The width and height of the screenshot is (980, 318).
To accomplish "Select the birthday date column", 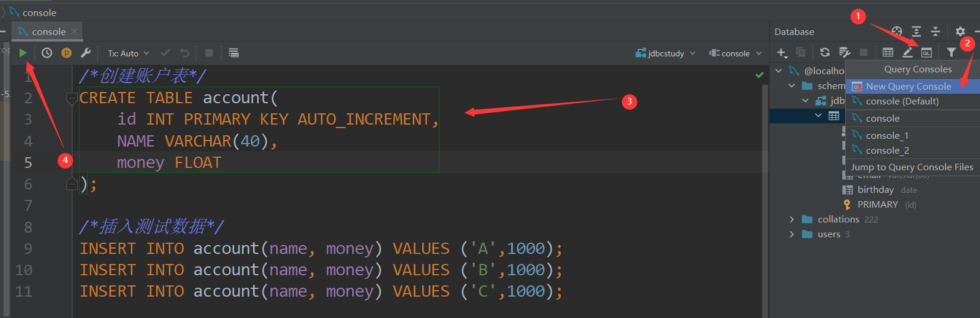I will pos(879,189).
